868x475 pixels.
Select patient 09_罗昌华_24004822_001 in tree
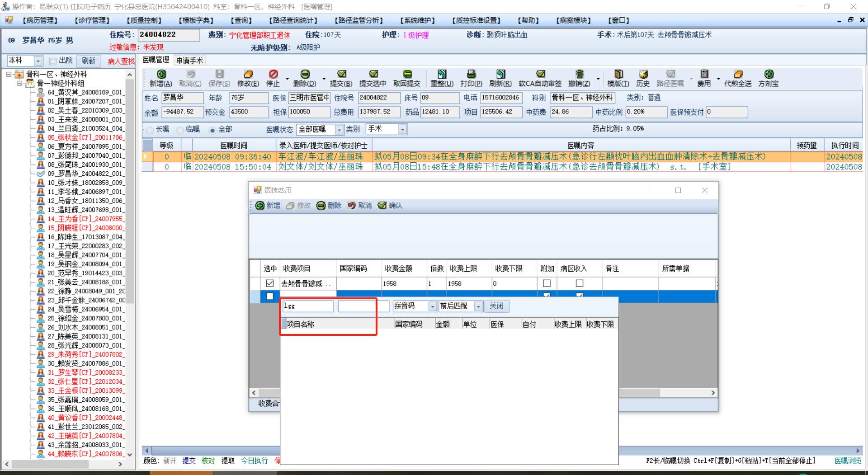pos(85,174)
